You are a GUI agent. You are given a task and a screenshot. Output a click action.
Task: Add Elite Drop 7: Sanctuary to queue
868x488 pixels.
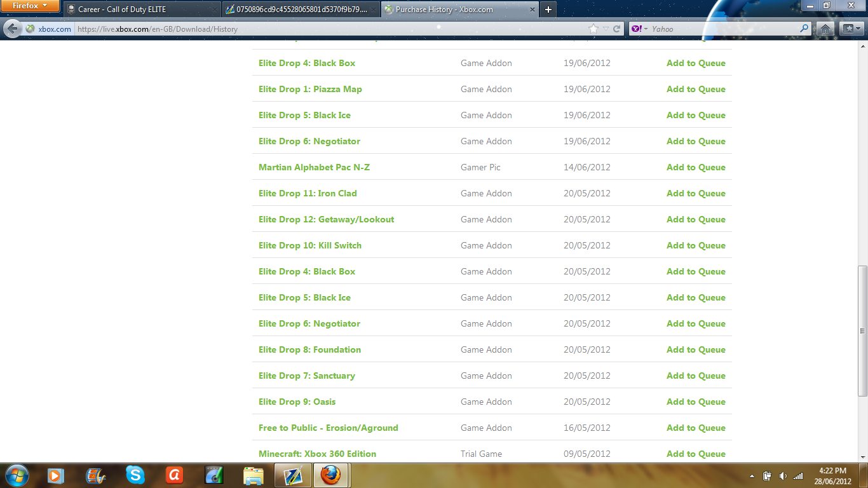696,376
